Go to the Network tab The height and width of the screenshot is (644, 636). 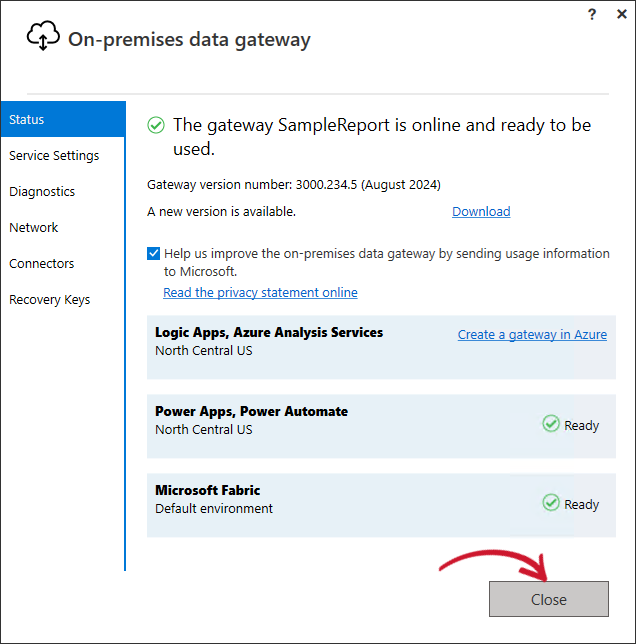pyautogui.click(x=34, y=228)
